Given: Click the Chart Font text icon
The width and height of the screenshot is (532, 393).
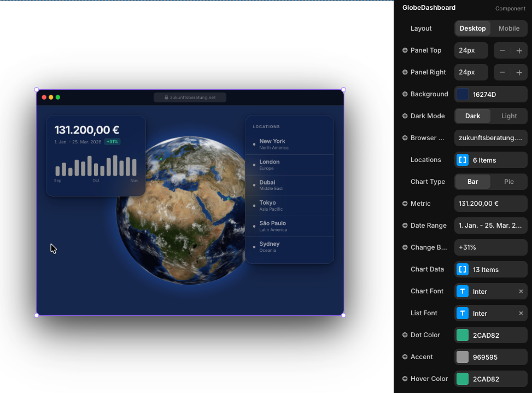Looking at the screenshot, I should click(463, 291).
